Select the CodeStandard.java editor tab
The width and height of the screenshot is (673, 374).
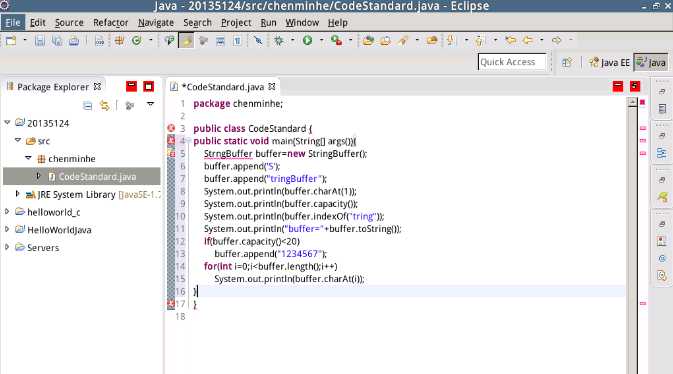pos(223,87)
